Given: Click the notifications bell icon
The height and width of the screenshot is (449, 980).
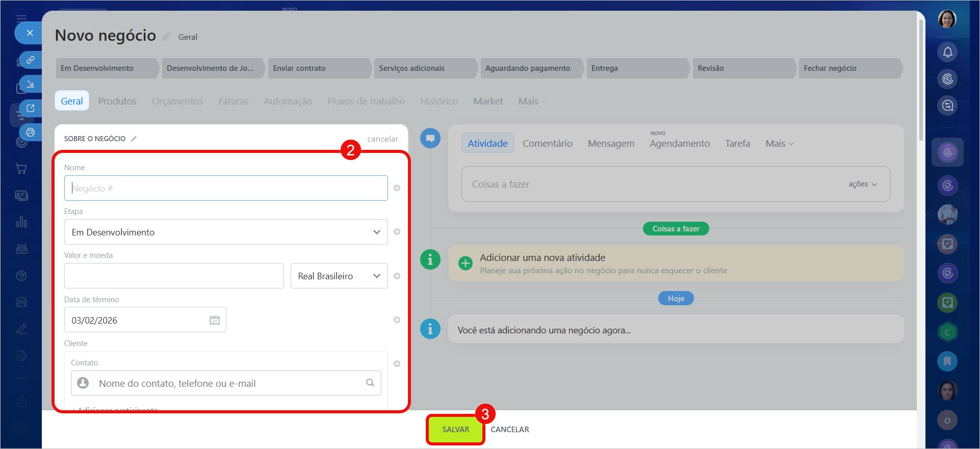Looking at the screenshot, I should [947, 52].
